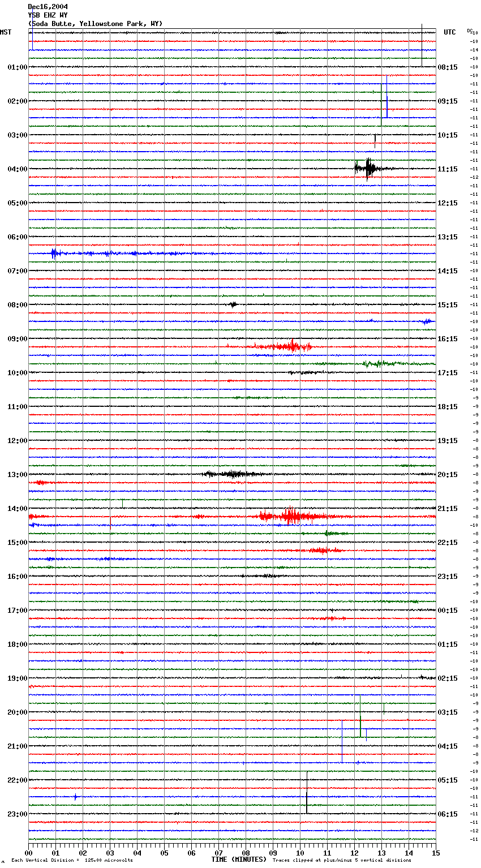This screenshot has width=481, height=868.
Task: Click the 14:15 UTC time label
Action: tap(448, 271)
